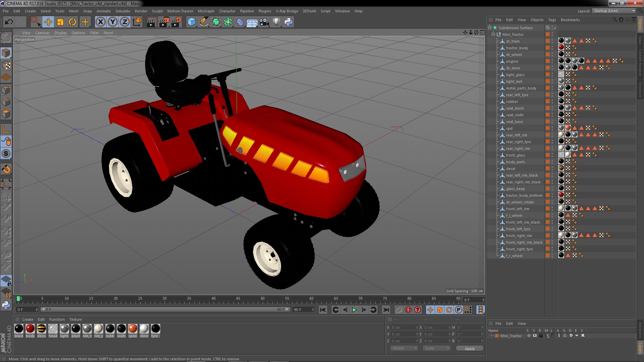
Task: Open the Objects side tab
Action: click(x=640, y=25)
